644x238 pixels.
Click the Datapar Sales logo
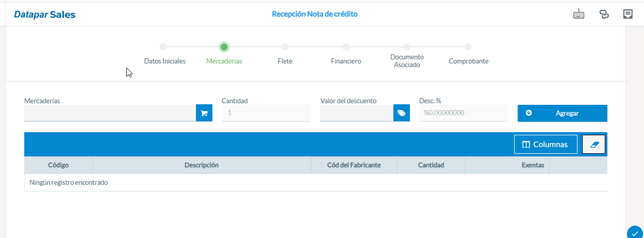(44, 14)
